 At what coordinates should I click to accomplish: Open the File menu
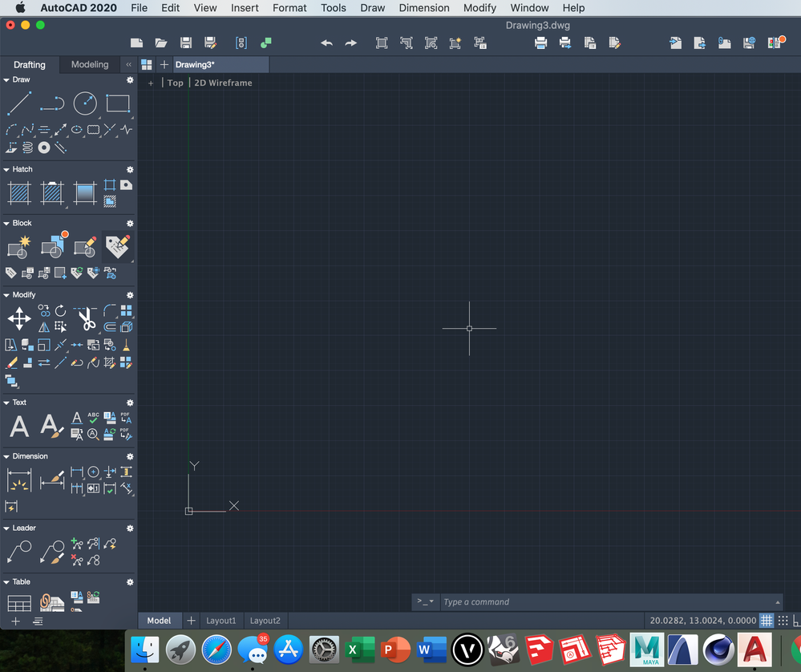[139, 8]
